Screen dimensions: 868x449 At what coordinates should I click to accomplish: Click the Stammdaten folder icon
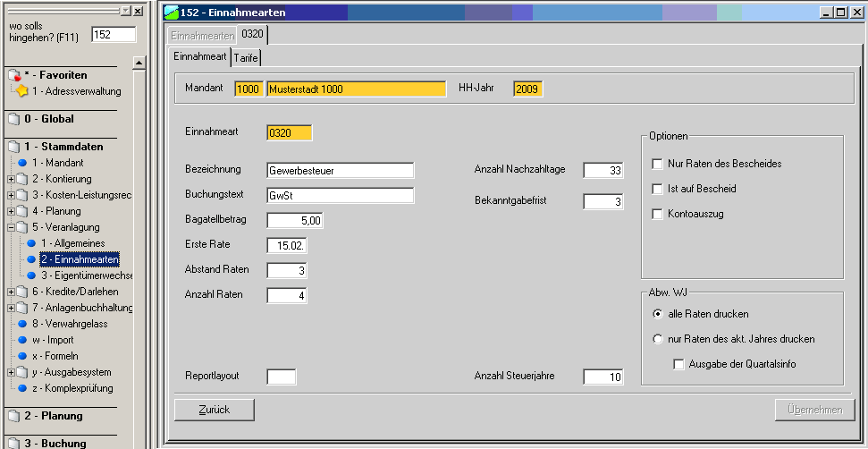point(14,147)
